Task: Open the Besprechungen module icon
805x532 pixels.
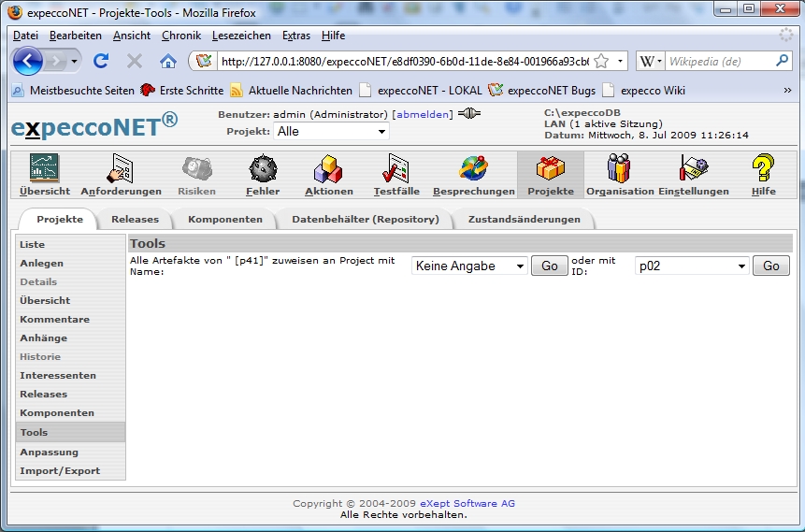Action: coord(473,169)
